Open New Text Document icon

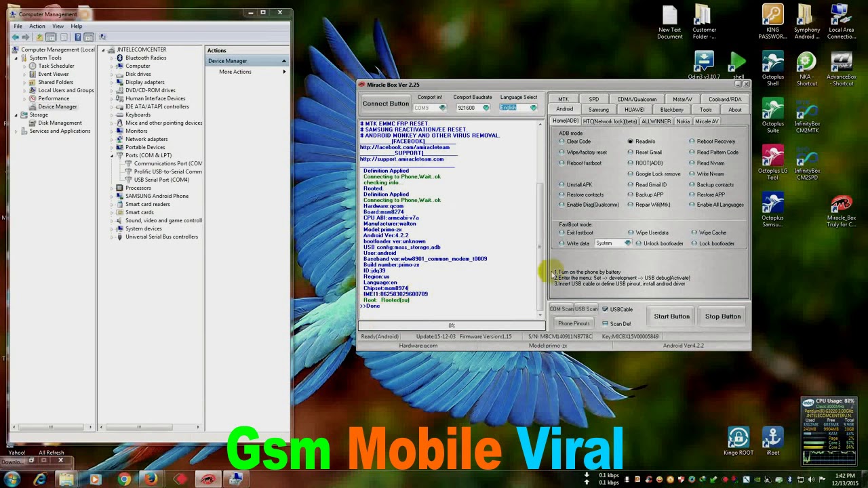click(669, 22)
